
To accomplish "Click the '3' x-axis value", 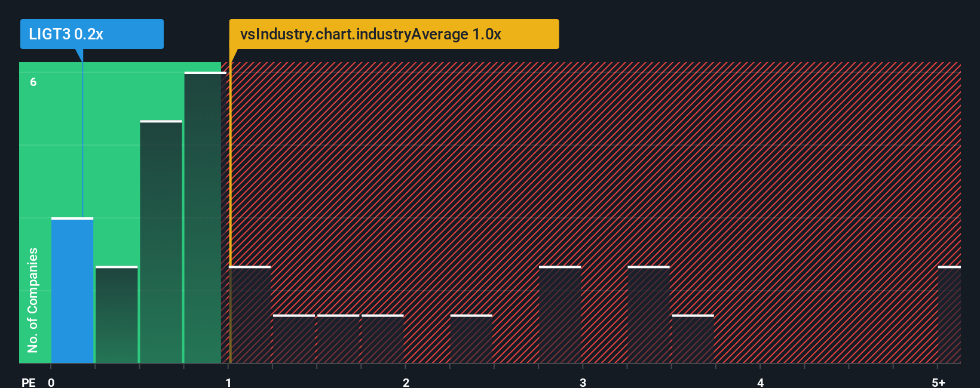I will click(583, 383).
